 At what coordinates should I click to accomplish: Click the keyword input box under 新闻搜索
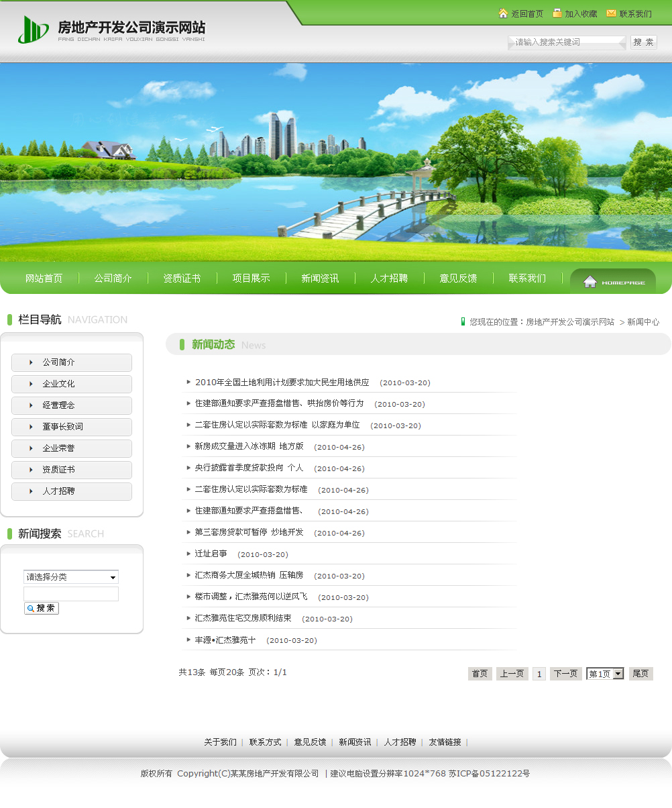pos(71,594)
